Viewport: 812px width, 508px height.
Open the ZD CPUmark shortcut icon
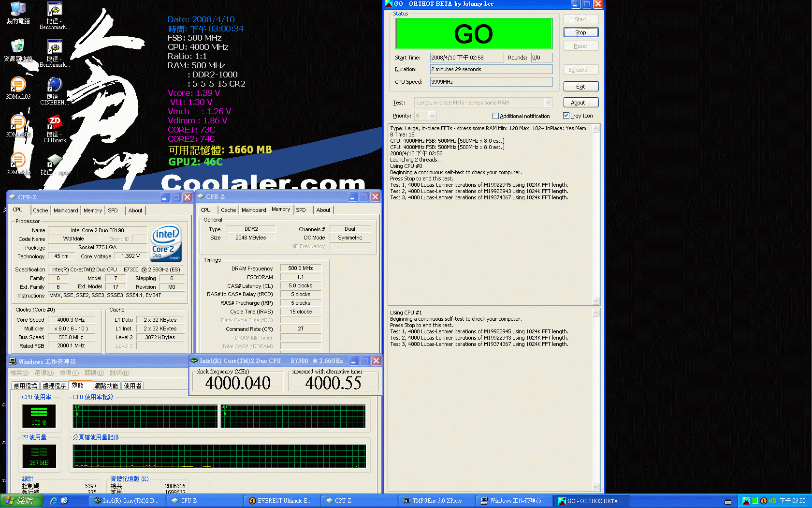coord(55,129)
